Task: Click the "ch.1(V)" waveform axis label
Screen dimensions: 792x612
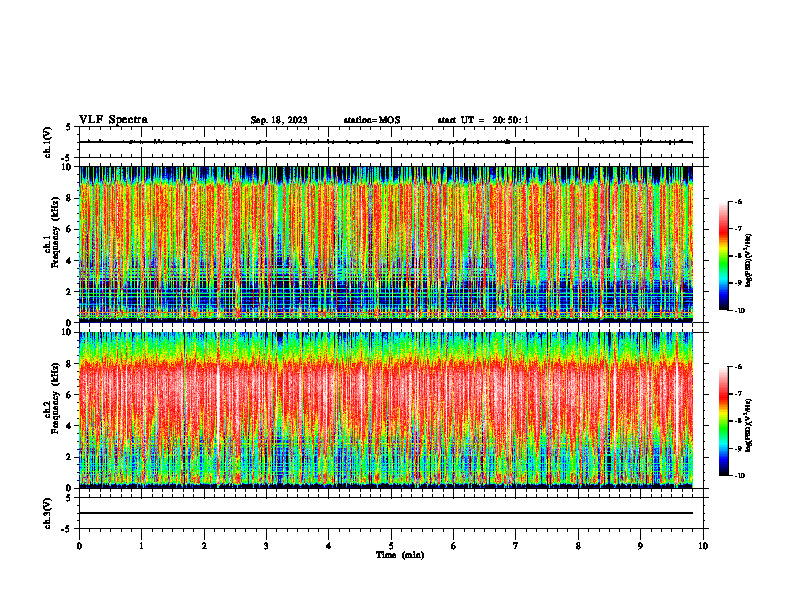Action: click(47, 142)
